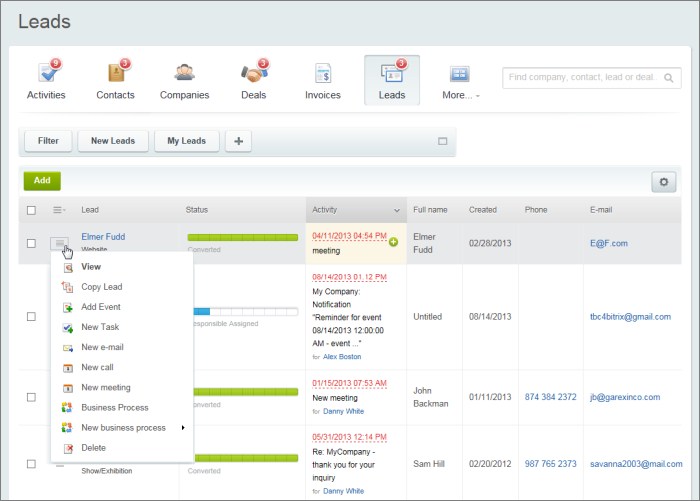Click the green Add button

coord(41,181)
